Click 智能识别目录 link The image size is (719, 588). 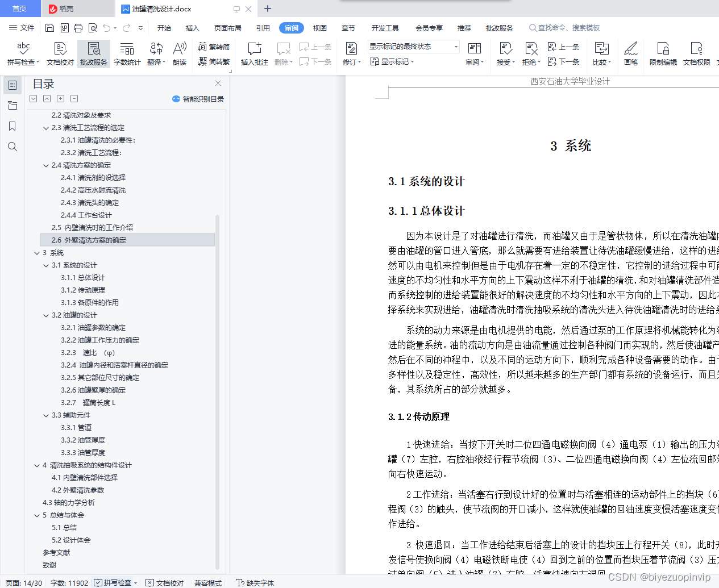(198, 99)
